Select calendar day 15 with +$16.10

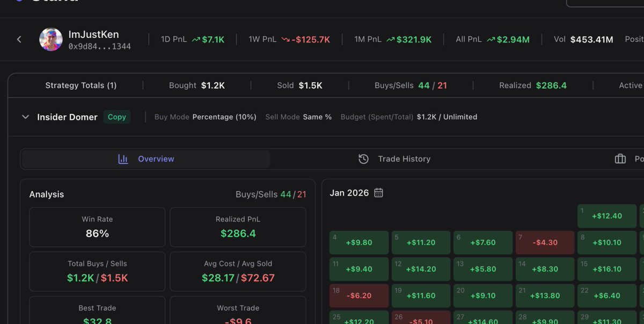tap(607, 269)
